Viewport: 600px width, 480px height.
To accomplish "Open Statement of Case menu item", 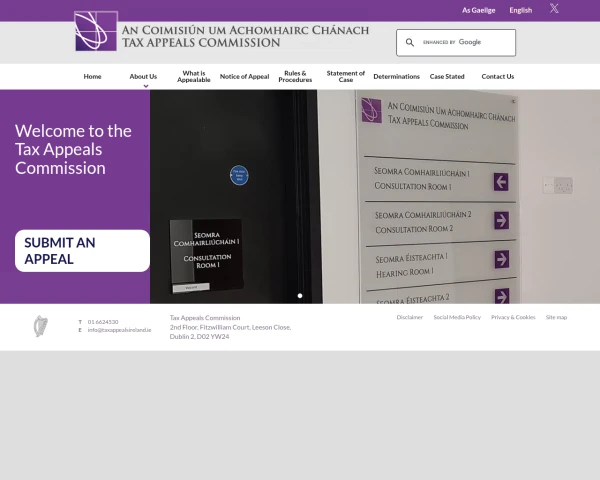I will tap(346, 76).
